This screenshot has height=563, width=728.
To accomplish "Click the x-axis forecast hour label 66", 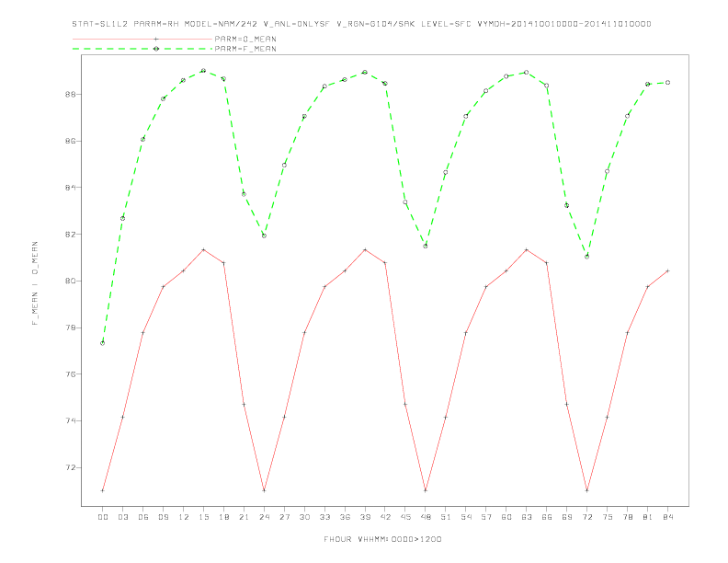I will click(547, 517).
